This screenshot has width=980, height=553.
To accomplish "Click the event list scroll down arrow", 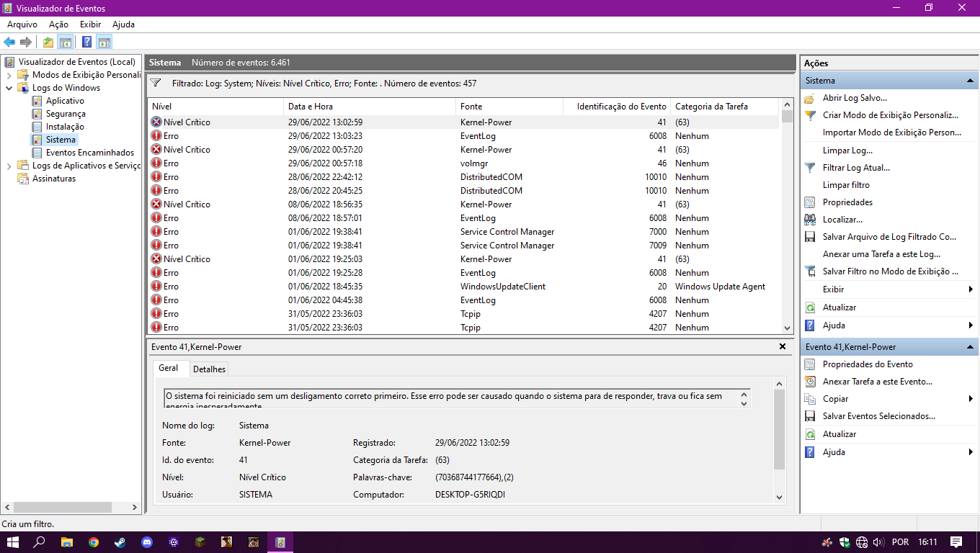I will (x=787, y=328).
